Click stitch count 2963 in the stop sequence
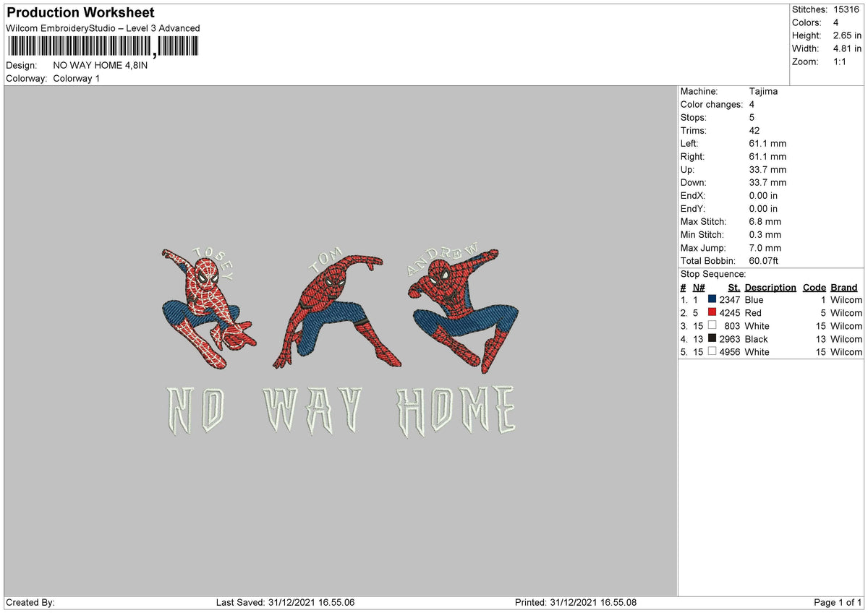 click(x=729, y=339)
